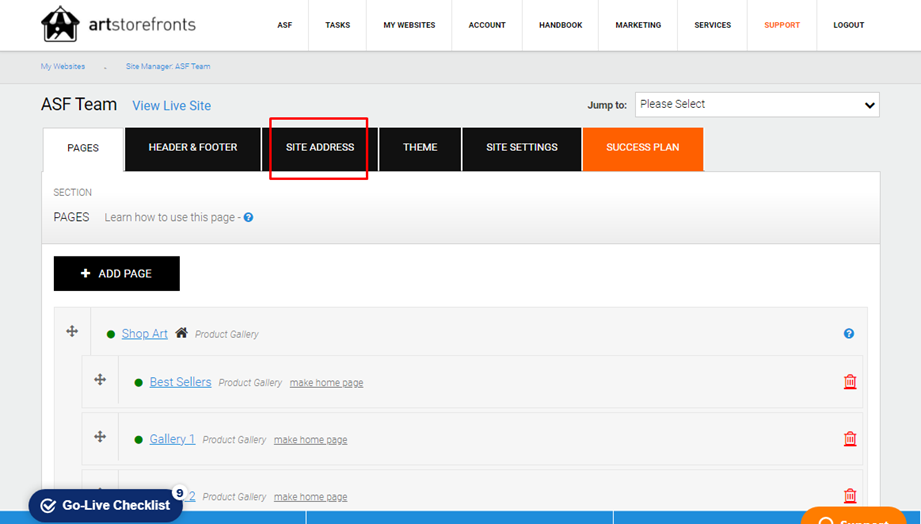Click the blue help icon on Shop Art row
Screen dimensions: 921x524
849,334
